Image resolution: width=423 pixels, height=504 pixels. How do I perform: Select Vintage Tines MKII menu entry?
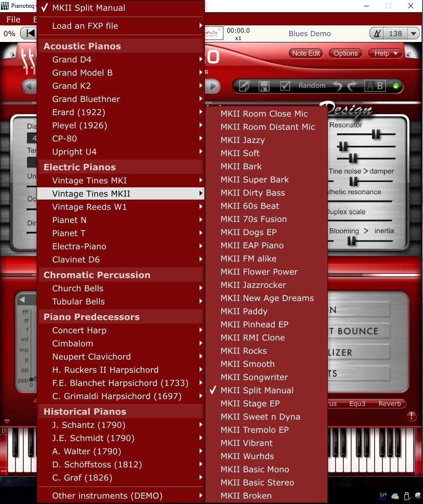121,194
